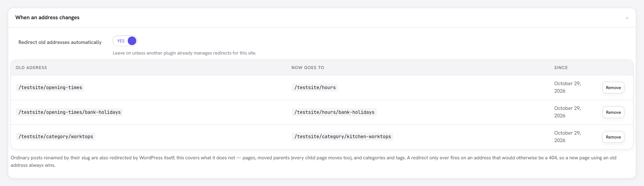644x186 pixels.
Task: Click the 'When an address changes' heading
Action: coord(47,17)
